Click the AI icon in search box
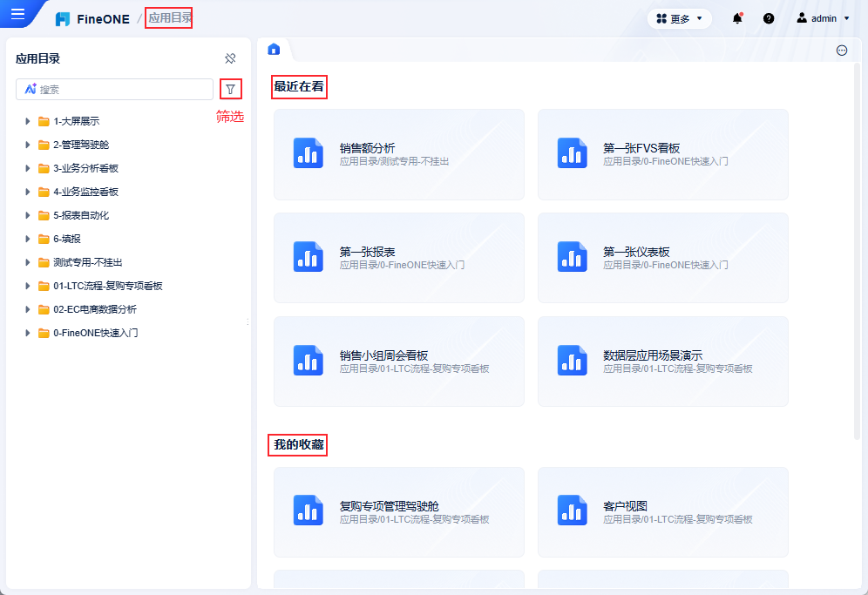Screen dimensions: 868x595 pyautogui.click(x=31, y=89)
